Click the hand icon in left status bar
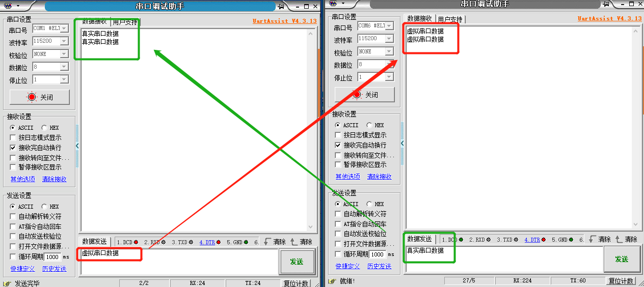644x287 pixels. point(7,283)
